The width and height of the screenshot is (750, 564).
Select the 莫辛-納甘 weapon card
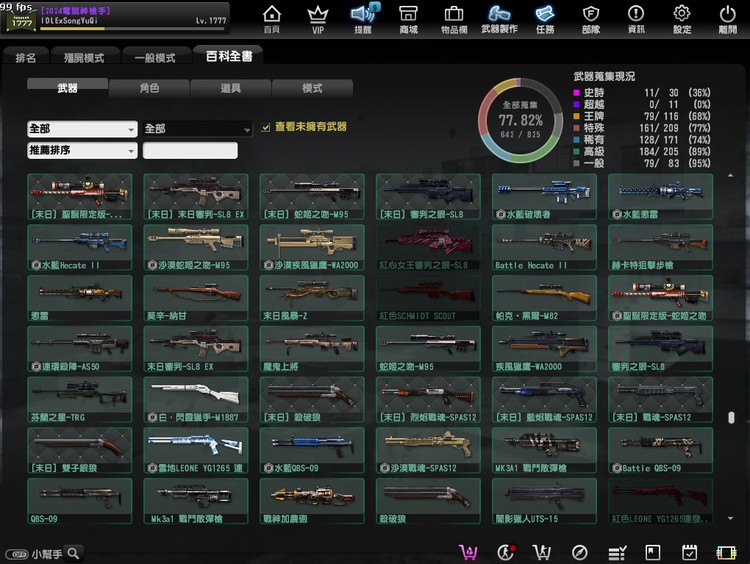click(x=196, y=298)
